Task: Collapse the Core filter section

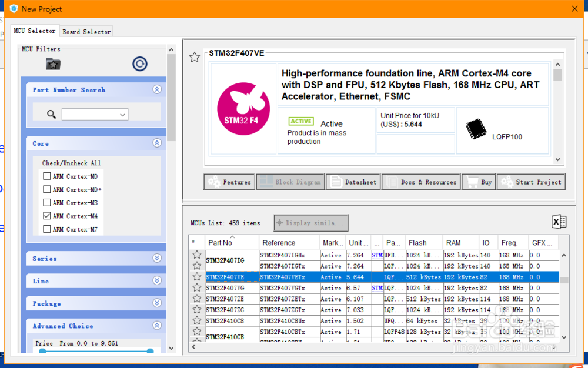Action: [157, 143]
